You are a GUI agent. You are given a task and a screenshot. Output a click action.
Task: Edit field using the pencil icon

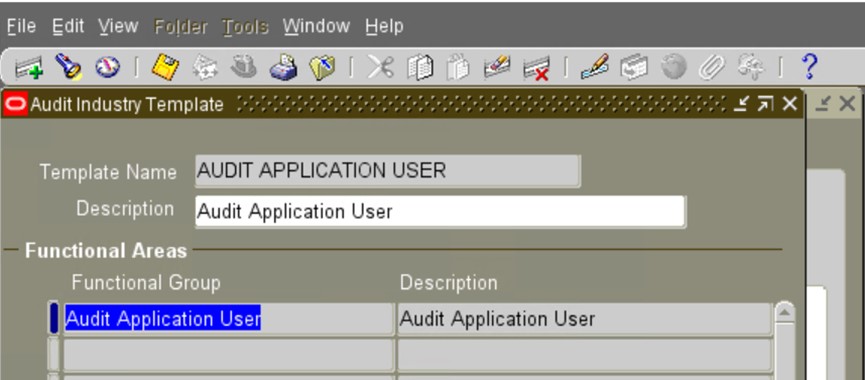pos(595,68)
